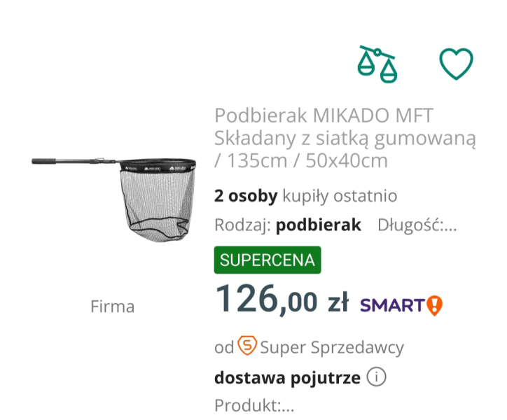This screenshot has height=420, width=507.
Task: Click the zł currency symbol
Action: point(338,303)
